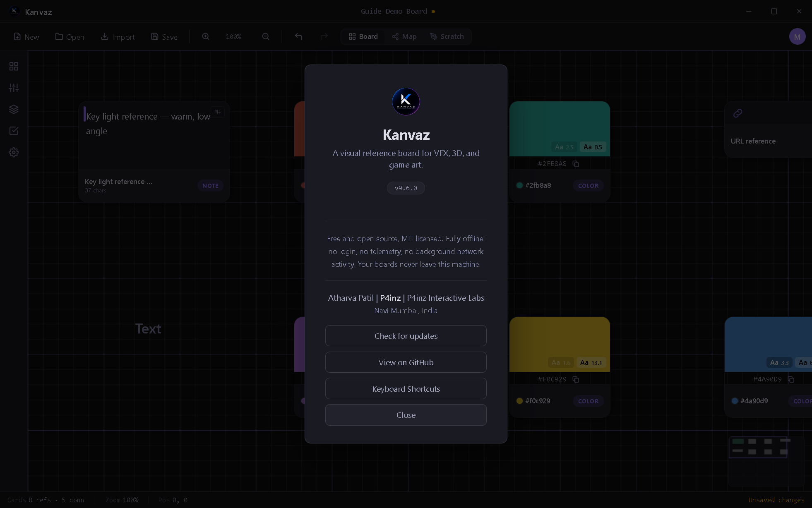Copy hex code #2FB8A8
Screen dimensions: 812x508
coord(576,164)
